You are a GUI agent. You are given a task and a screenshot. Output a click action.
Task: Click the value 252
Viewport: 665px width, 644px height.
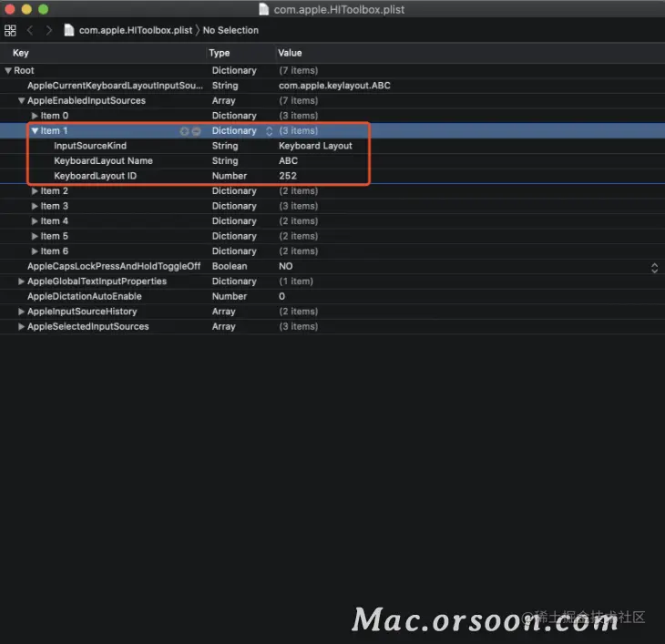click(x=288, y=176)
